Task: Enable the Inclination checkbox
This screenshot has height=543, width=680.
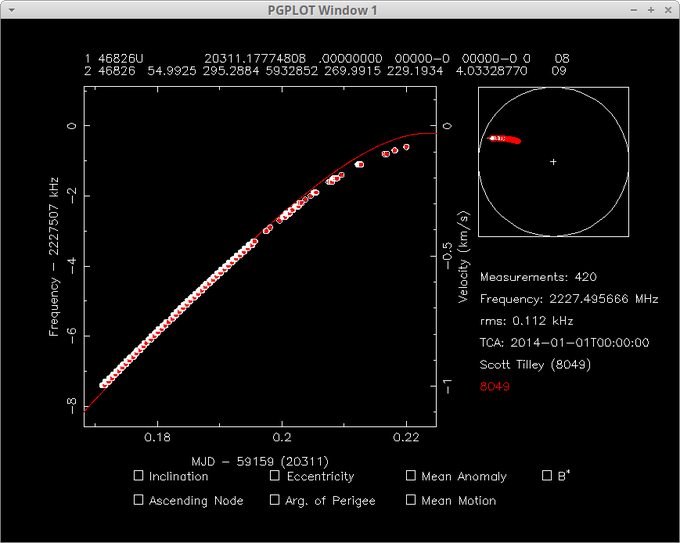Action: [x=138, y=477]
